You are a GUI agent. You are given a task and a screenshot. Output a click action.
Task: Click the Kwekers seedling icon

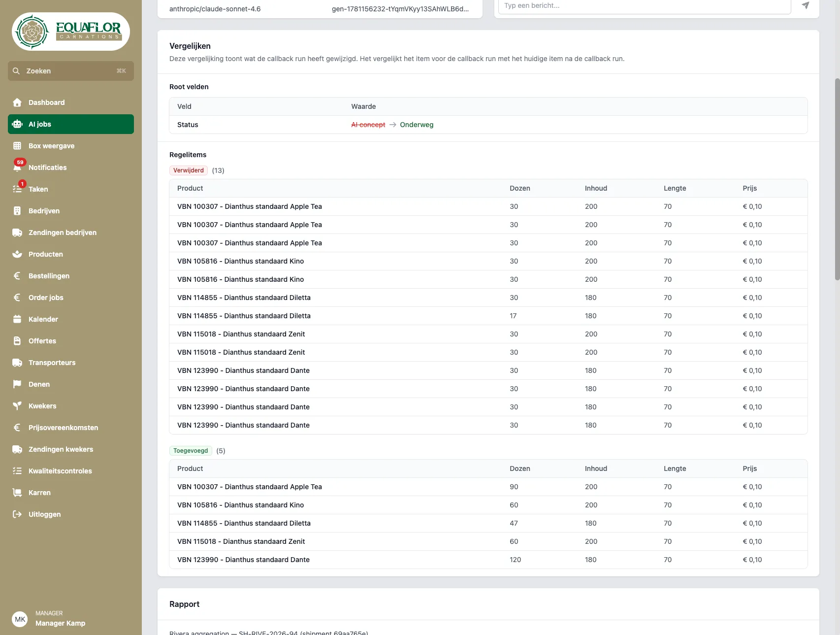click(17, 406)
